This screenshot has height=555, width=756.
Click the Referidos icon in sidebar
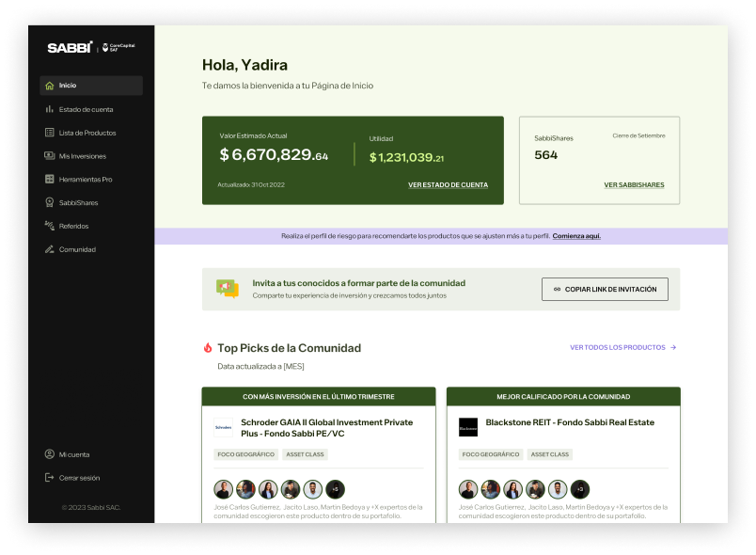pyautogui.click(x=49, y=226)
